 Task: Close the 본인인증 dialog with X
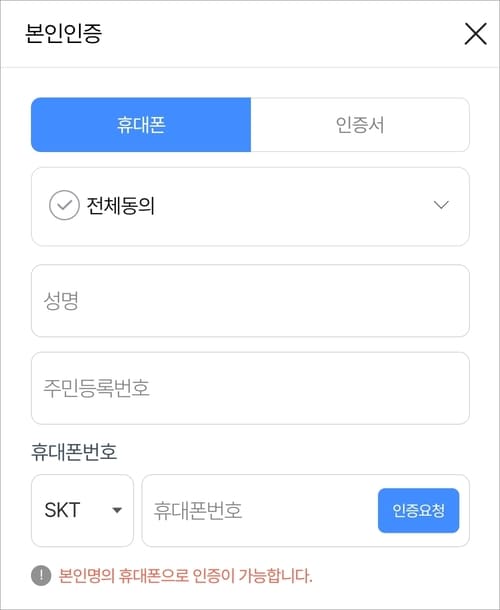475,33
